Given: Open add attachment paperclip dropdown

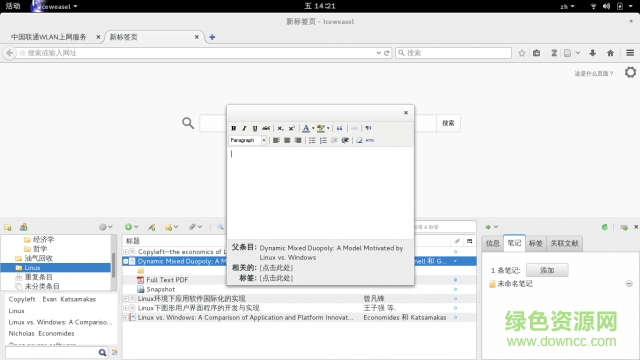Looking at the screenshot, I should click(195, 227).
